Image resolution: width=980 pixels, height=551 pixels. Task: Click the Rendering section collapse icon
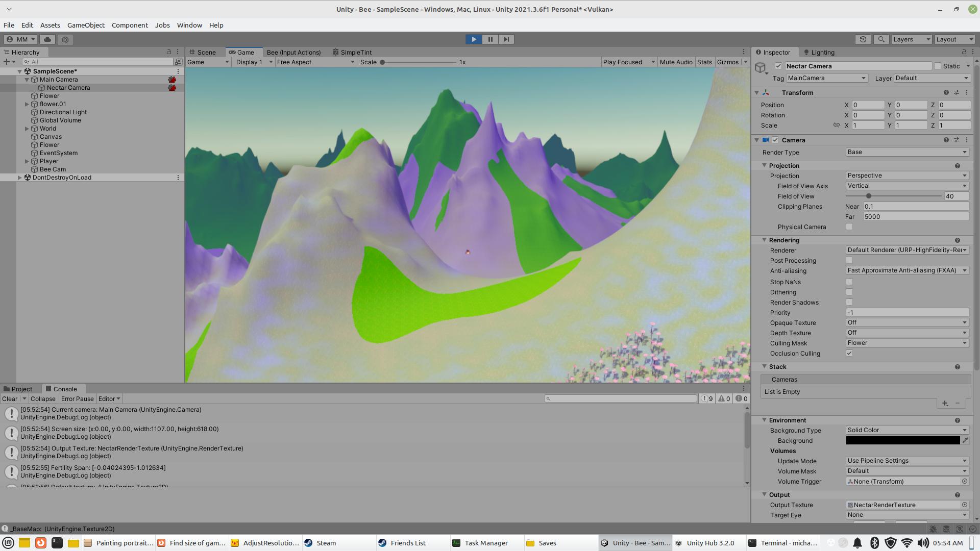point(764,240)
